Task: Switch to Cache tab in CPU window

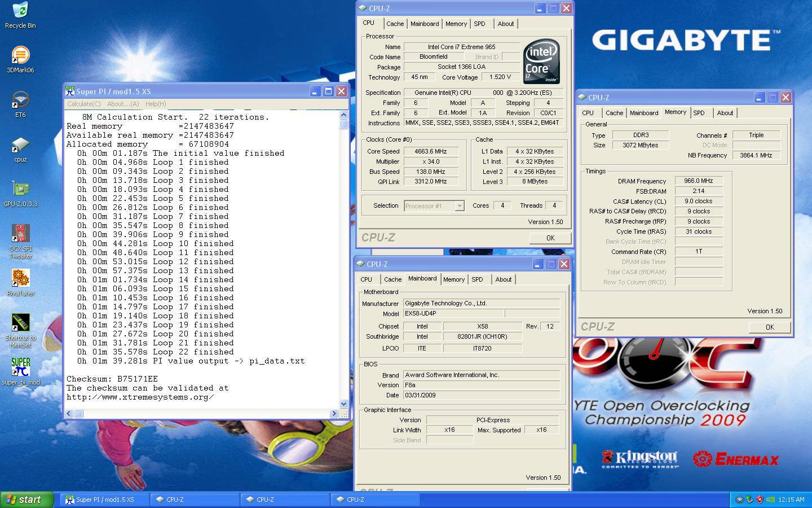Action: tap(395, 24)
